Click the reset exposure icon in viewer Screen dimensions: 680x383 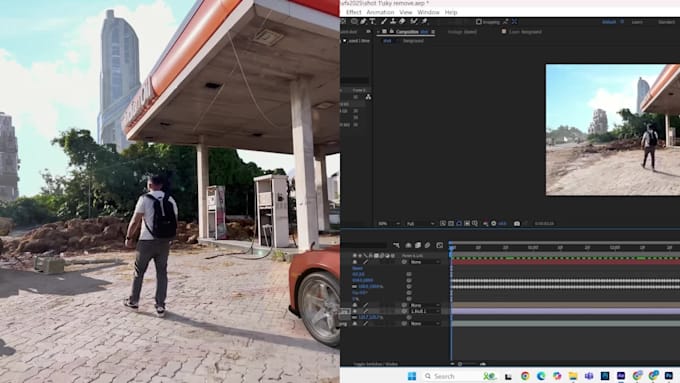(x=494, y=223)
